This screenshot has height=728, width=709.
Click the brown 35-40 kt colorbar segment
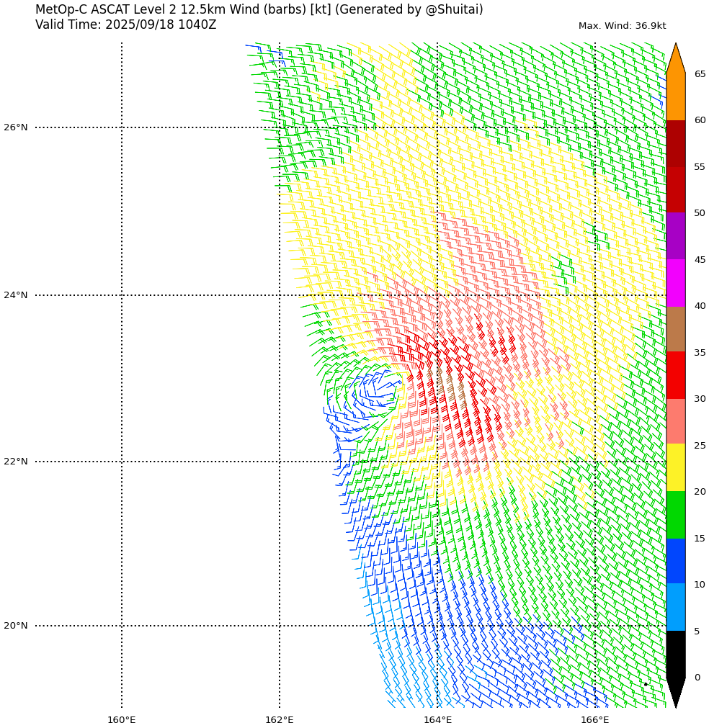click(676, 329)
